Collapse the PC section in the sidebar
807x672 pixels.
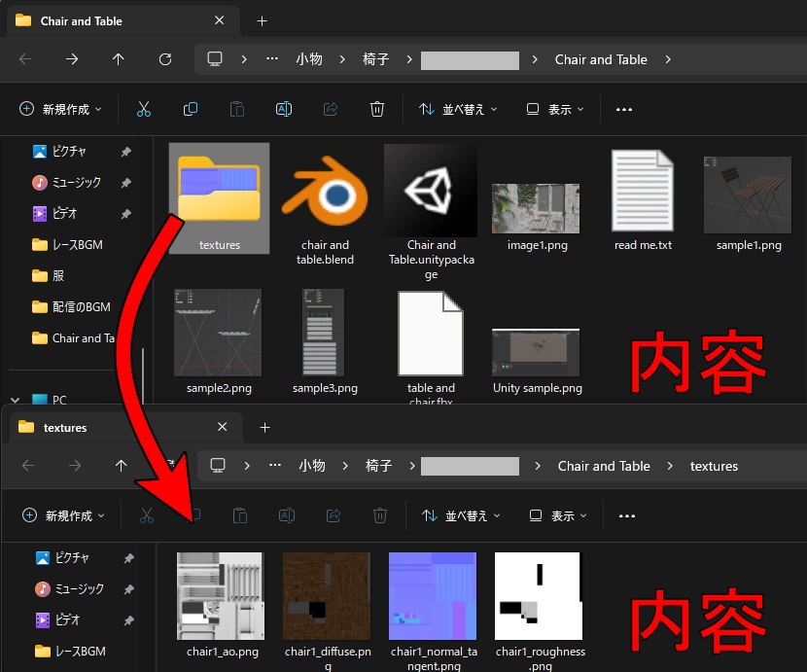(x=15, y=399)
